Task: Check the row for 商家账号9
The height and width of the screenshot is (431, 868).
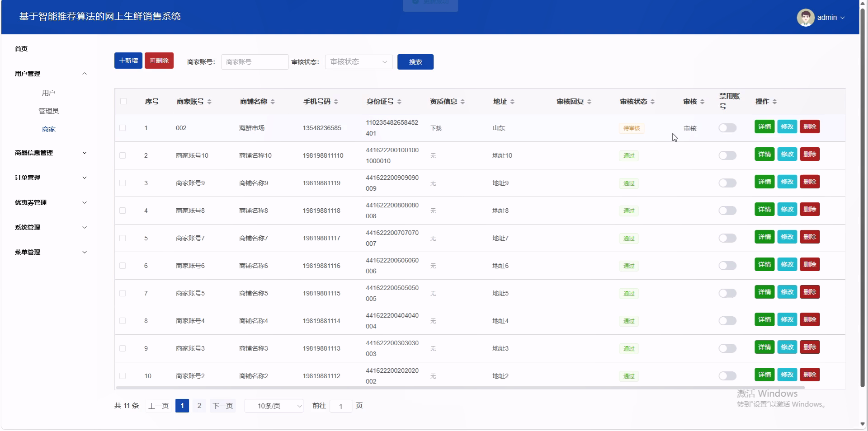Action: click(x=123, y=183)
